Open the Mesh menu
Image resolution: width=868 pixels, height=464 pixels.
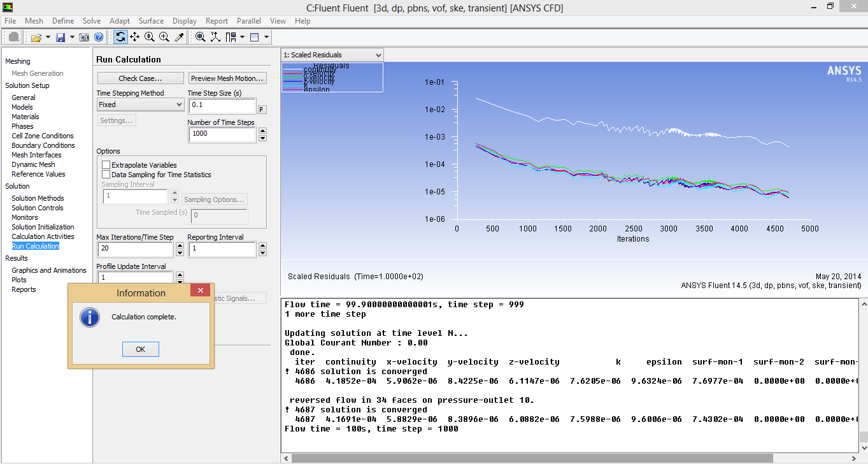coord(34,21)
